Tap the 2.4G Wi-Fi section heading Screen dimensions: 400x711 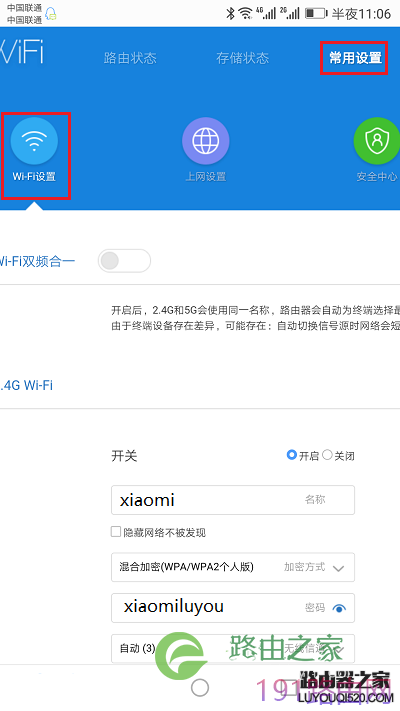pos(26,385)
